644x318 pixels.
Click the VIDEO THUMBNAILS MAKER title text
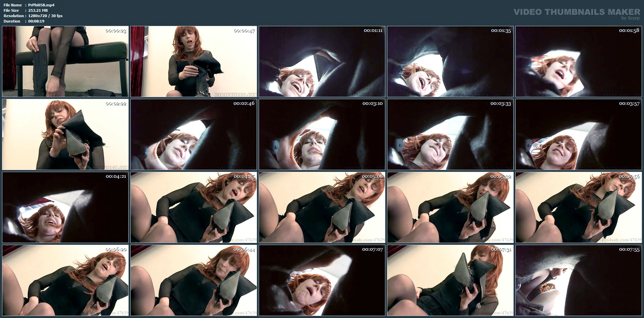[577, 12]
